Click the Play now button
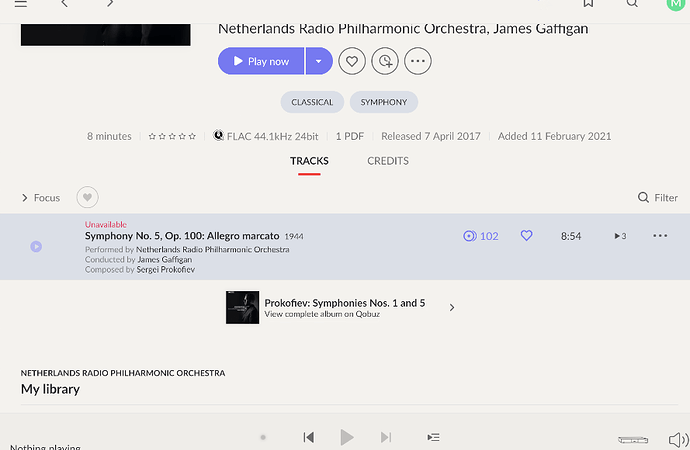The image size is (690, 450). click(x=261, y=61)
